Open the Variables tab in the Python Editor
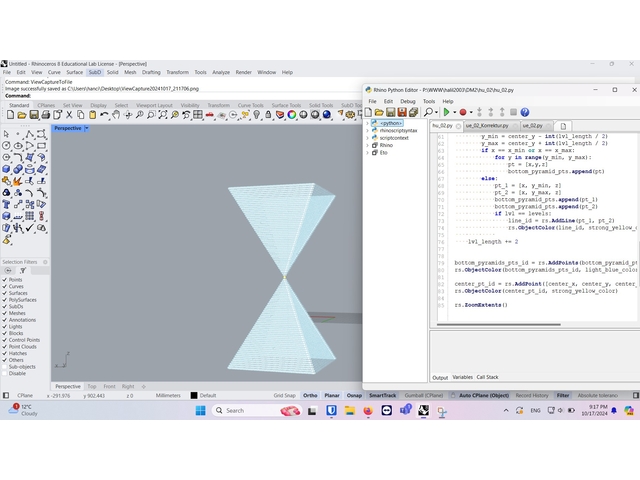 click(x=462, y=378)
